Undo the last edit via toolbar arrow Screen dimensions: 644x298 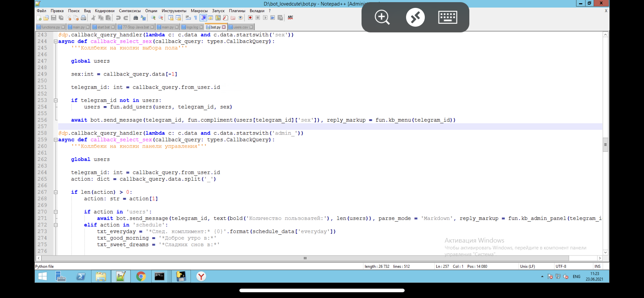pyautogui.click(x=118, y=18)
